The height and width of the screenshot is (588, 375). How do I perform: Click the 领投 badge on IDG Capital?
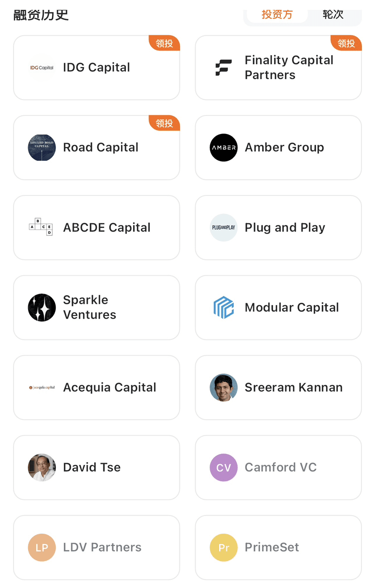164,43
